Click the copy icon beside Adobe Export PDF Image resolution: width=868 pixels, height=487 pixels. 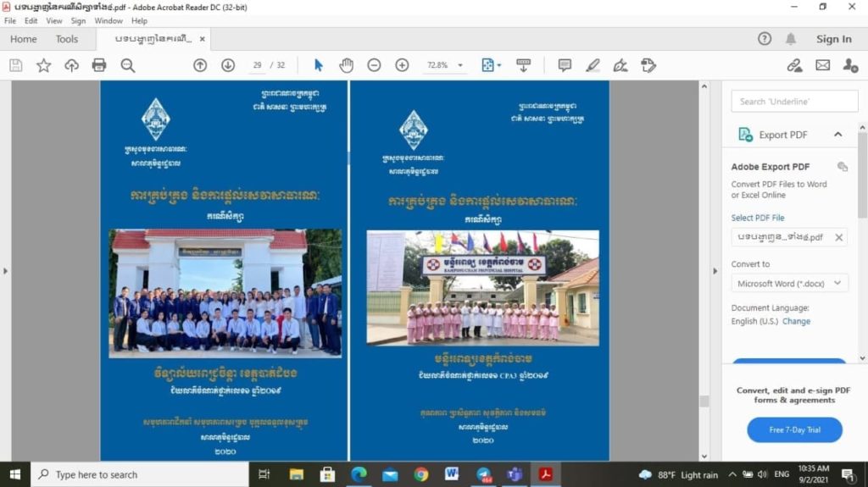coord(843,167)
